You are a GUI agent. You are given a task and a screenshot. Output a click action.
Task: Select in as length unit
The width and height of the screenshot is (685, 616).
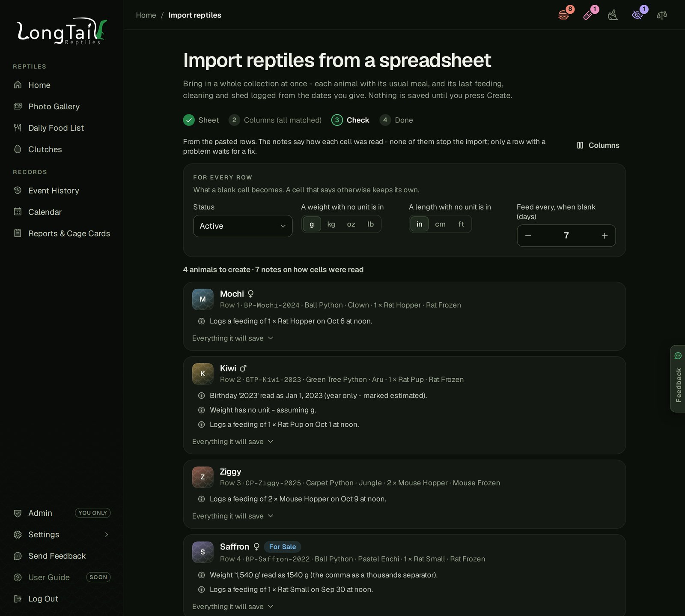pos(420,224)
